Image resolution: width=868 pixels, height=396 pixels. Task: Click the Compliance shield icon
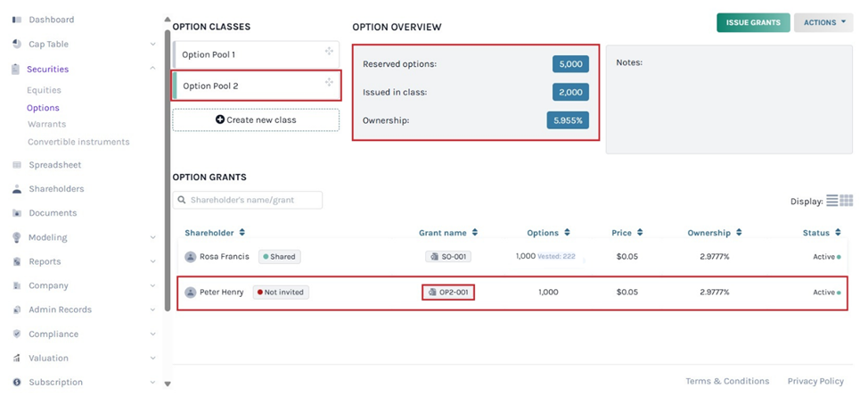17,334
